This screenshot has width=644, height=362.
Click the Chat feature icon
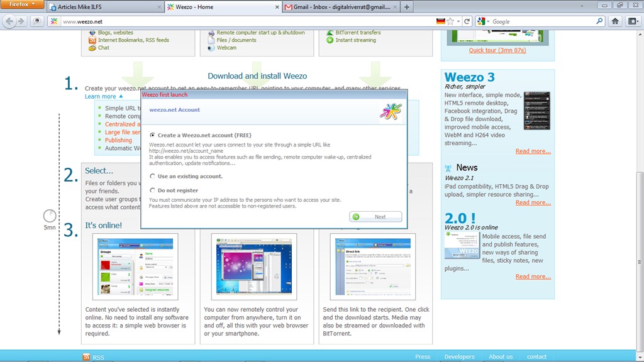tap(92, 48)
